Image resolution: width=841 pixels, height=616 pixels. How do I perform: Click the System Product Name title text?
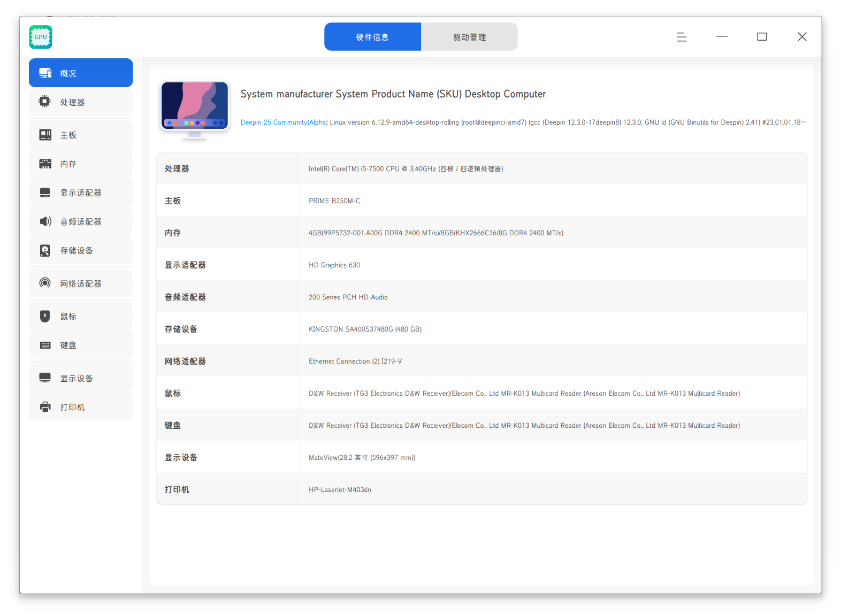[393, 94]
